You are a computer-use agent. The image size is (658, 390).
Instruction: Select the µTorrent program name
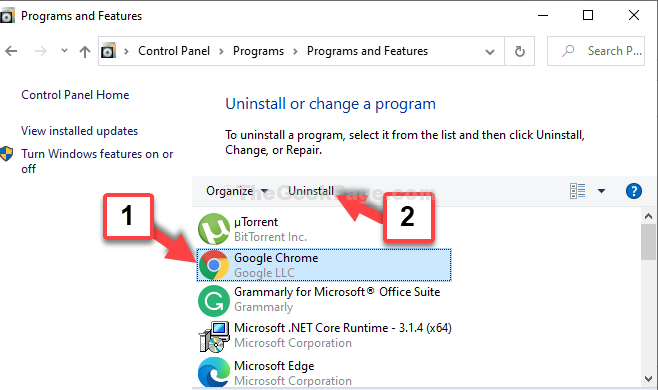coord(256,222)
